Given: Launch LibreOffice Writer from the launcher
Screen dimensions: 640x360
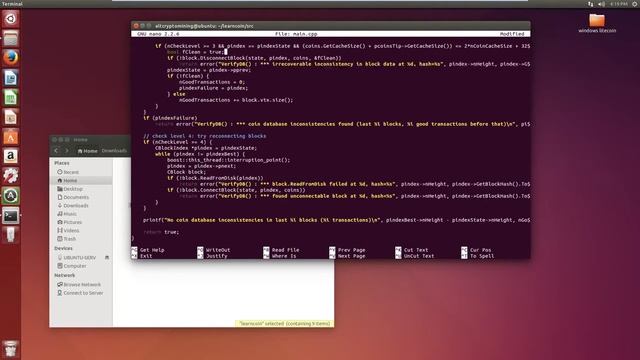Looking at the screenshot, I should coord(11,78).
